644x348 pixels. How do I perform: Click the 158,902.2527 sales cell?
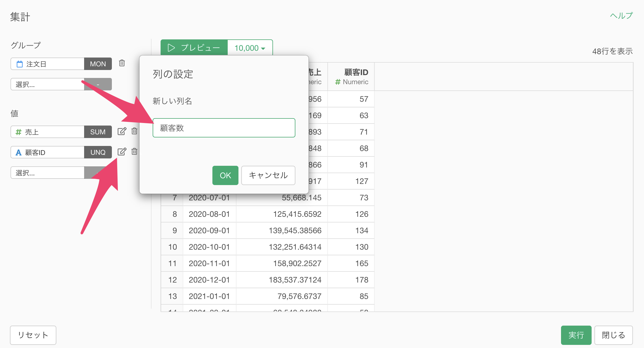[x=282, y=263]
